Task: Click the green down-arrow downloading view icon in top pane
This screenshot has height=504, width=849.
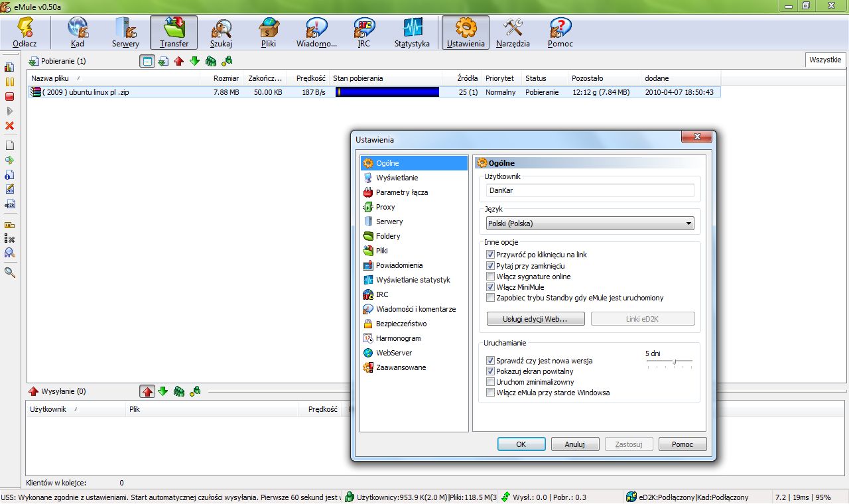Action: pos(194,61)
